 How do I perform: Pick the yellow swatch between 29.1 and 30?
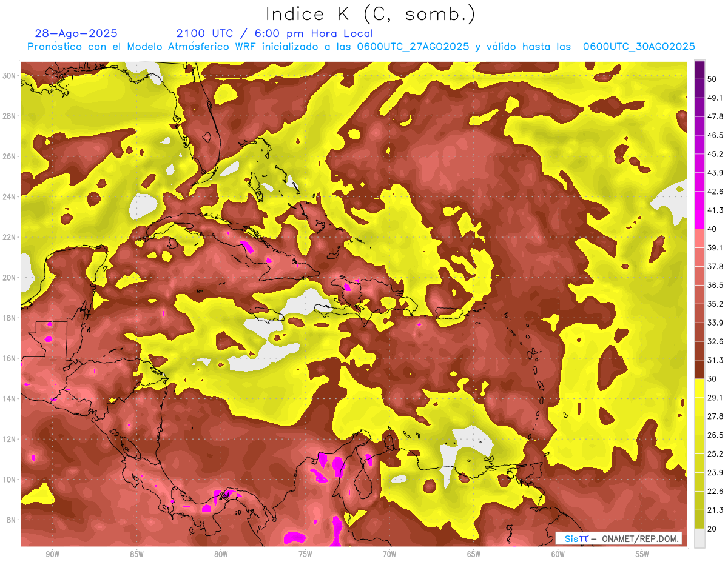click(x=699, y=388)
